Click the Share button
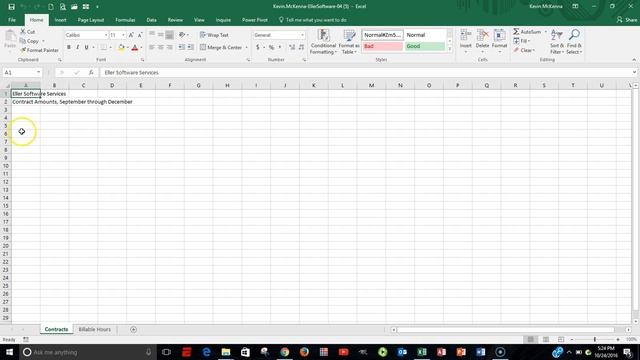640x360 pixels. point(627,20)
